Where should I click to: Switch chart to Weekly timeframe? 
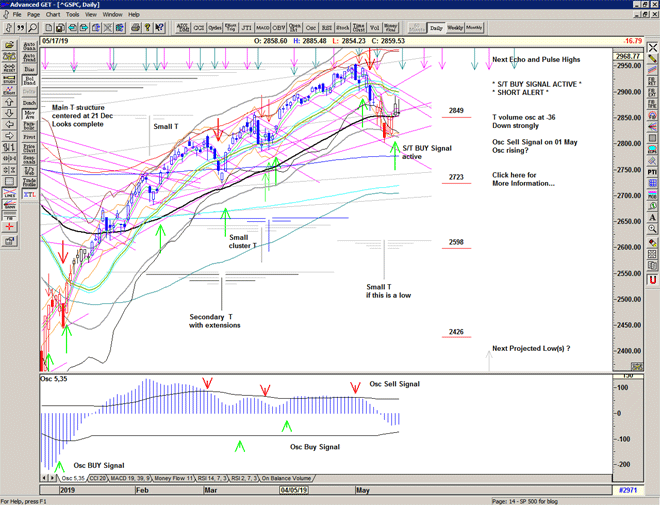pyautogui.click(x=455, y=28)
